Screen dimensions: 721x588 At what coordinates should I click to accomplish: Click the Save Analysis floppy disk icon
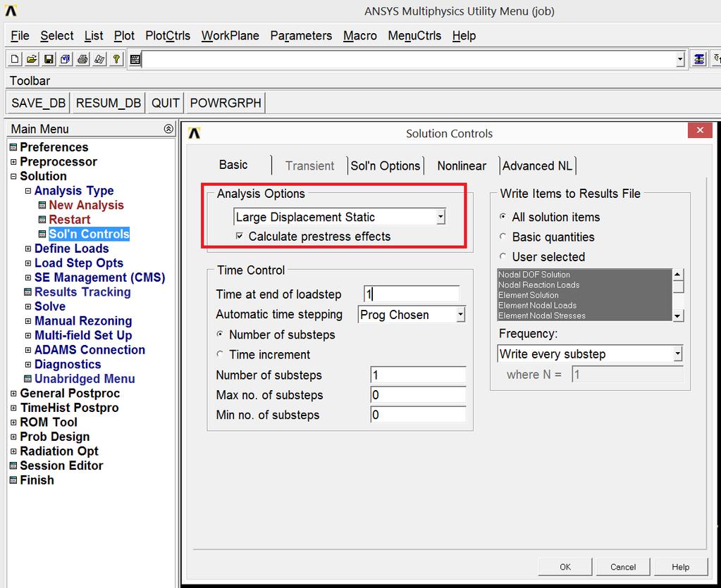point(49,59)
